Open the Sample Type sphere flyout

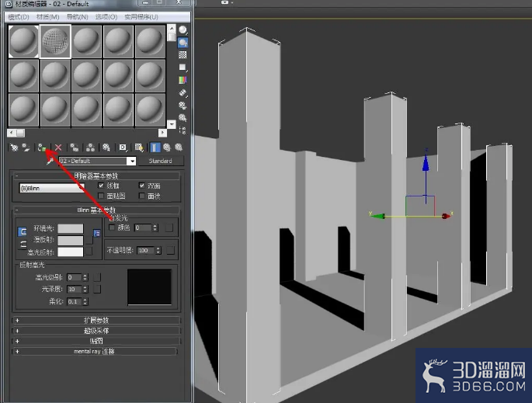pos(183,30)
